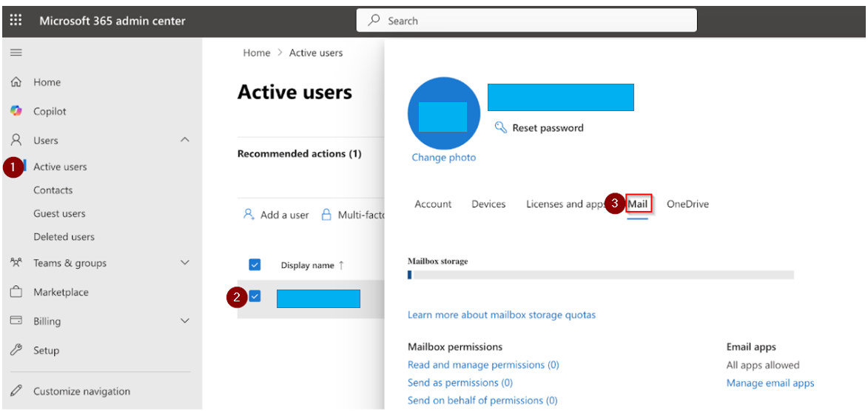The image size is (868, 411).
Task: Open Read and manage permissions link
Action: click(x=483, y=365)
